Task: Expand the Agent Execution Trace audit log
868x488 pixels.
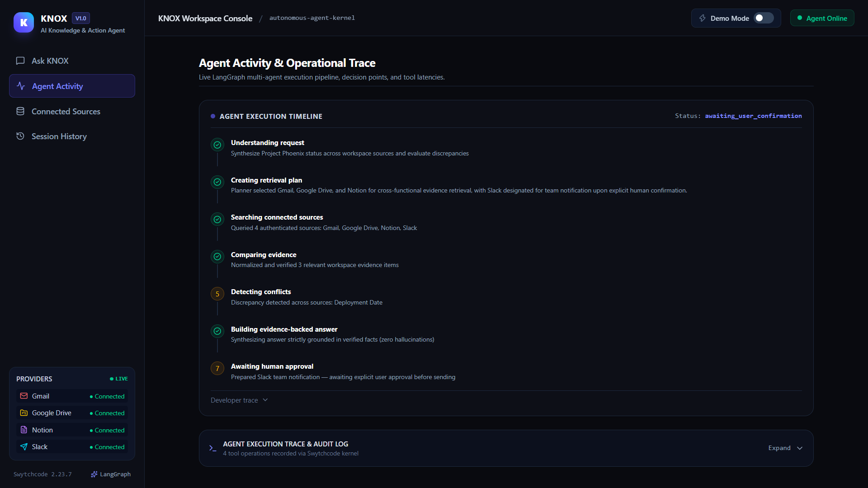Action: (x=785, y=448)
